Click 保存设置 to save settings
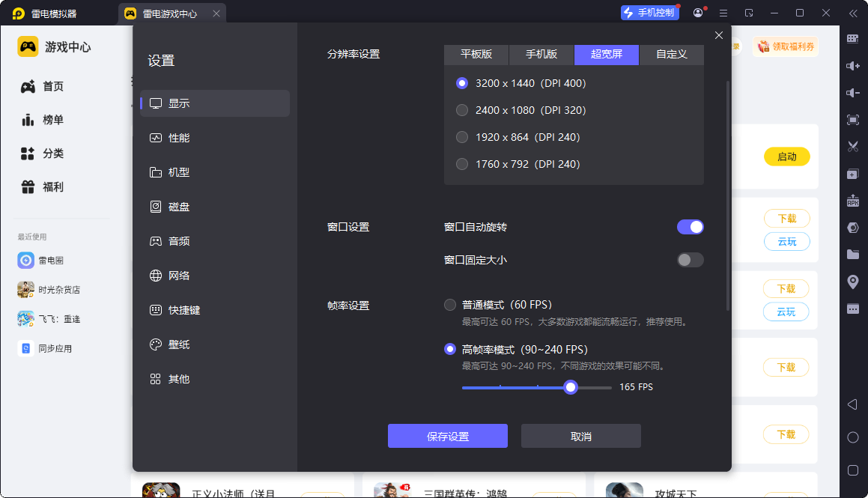Image resolution: width=868 pixels, height=498 pixels. pos(447,435)
